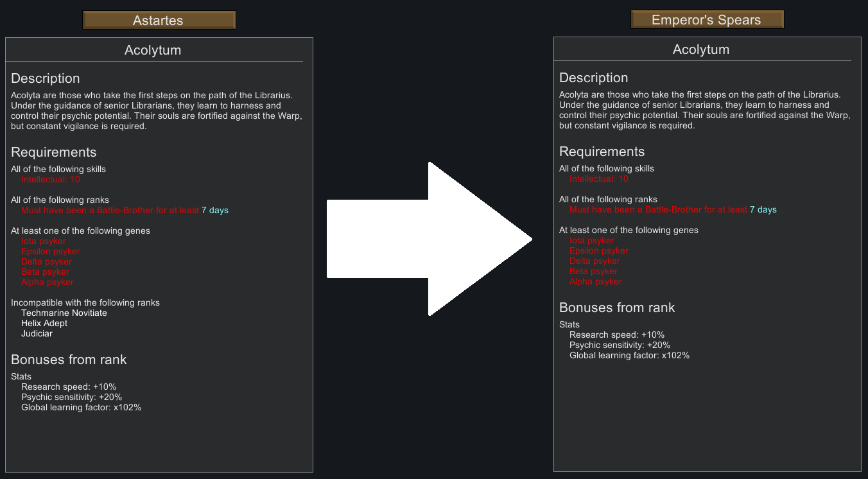Click Techmarine Novitiate incompatible rank
Image resolution: width=868 pixels, height=479 pixels.
coord(64,313)
